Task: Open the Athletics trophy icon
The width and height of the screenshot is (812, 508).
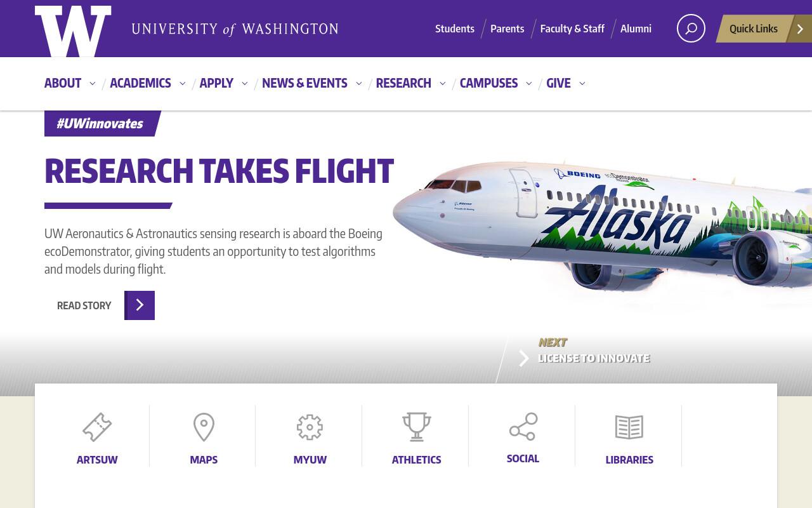Action: (x=416, y=427)
